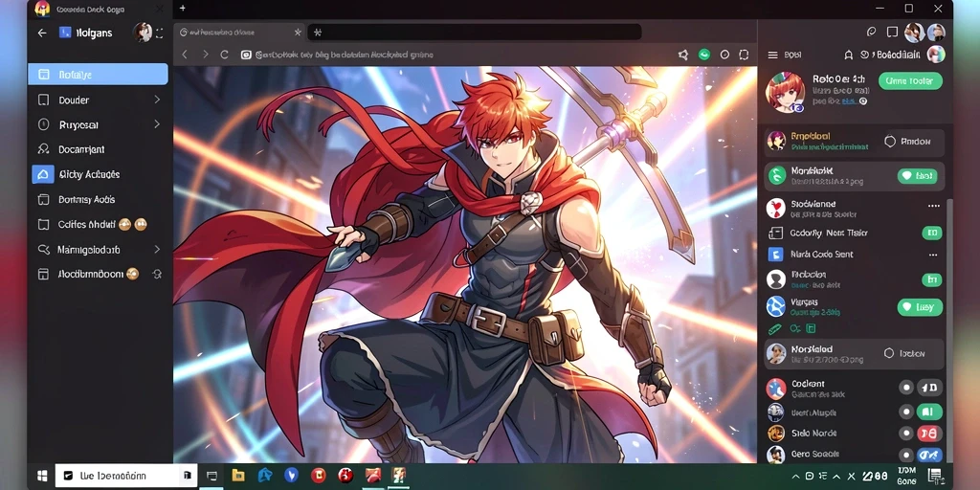The width and height of the screenshot is (980, 490).
Task: Click the pencil edit icon below Vlargas entry
Action: (x=775, y=328)
